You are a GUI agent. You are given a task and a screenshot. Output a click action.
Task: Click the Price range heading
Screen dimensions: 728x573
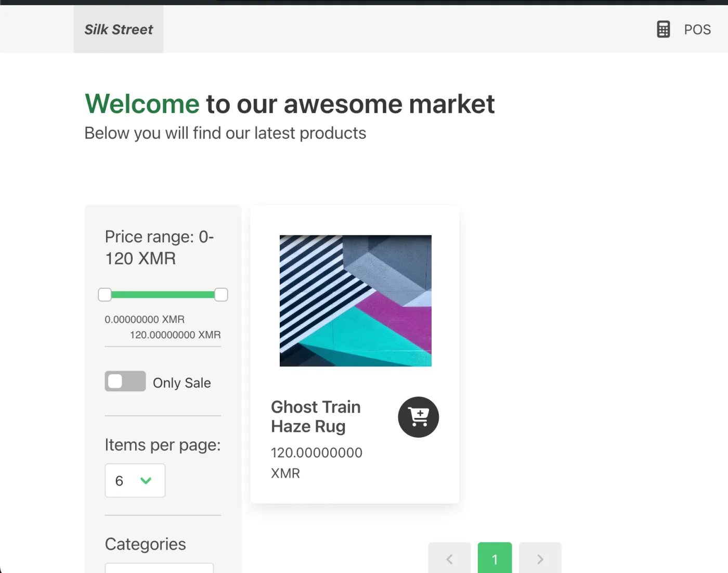(x=159, y=247)
